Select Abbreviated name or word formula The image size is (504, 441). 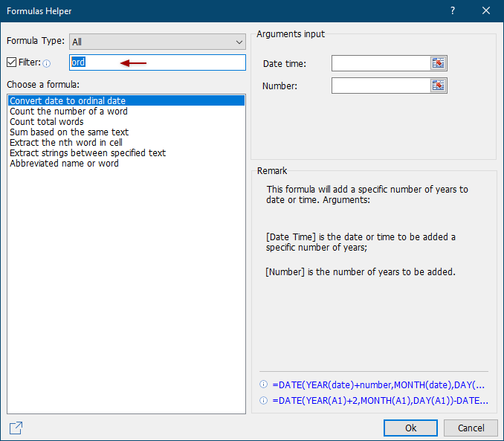point(64,163)
